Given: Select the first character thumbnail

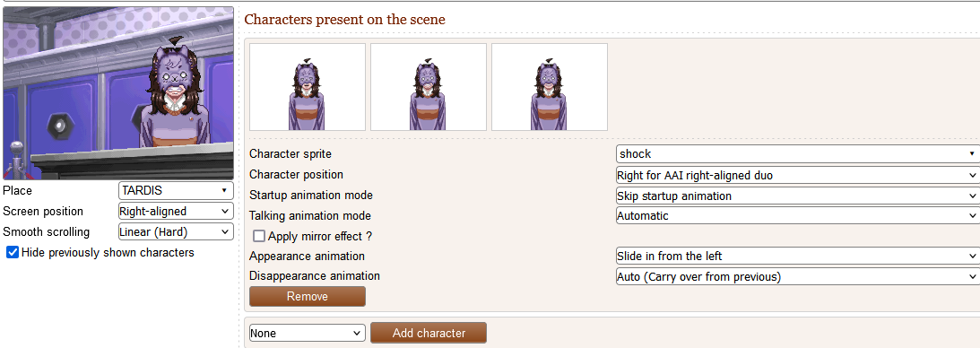Looking at the screenshot, I should pyautogui.click(x=307, y=87).
